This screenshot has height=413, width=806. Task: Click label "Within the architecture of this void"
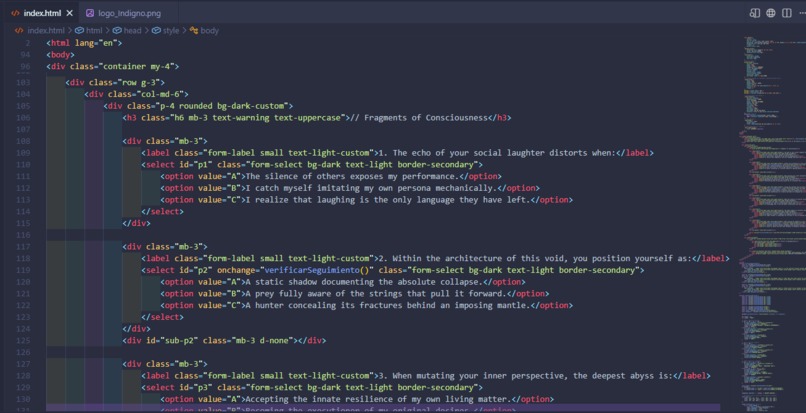[x=535, y=259]
